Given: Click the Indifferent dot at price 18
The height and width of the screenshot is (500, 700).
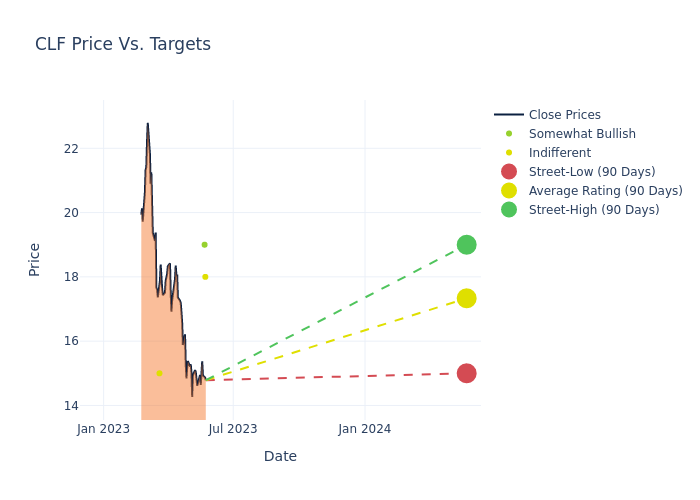Looking at the screenshot, I should (x=205, y=277).
